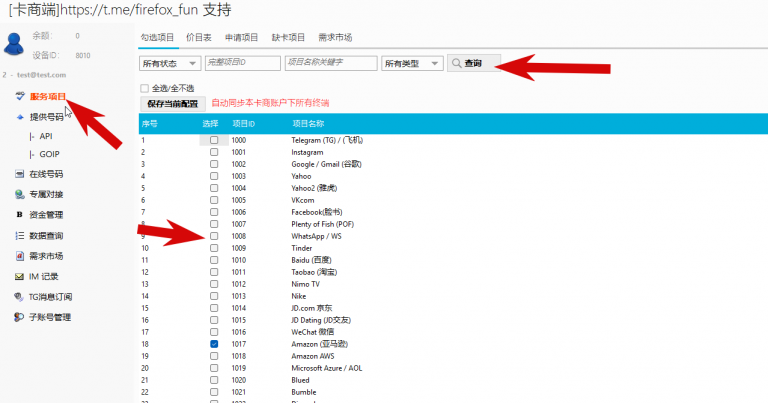Image resolution: width=768 pixels, height=403 pixels.
Task: Click the JD.com 京东 project name
Action: pos(312,308)
